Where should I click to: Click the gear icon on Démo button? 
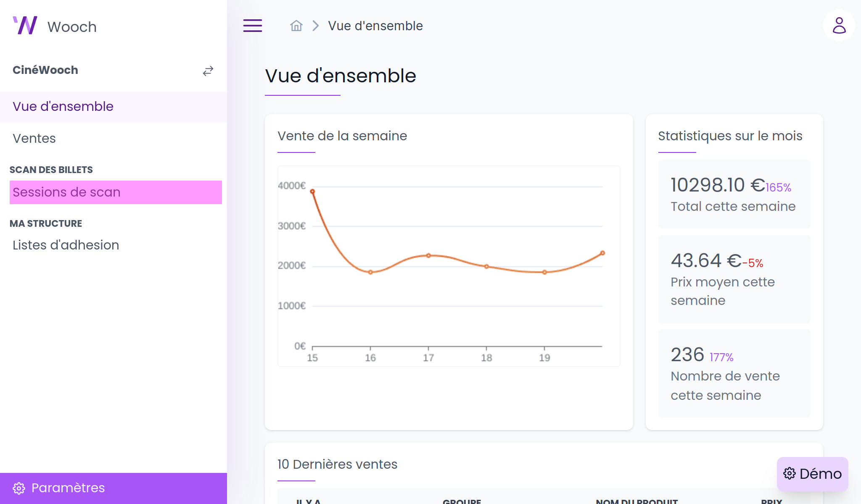pos(790,473)
